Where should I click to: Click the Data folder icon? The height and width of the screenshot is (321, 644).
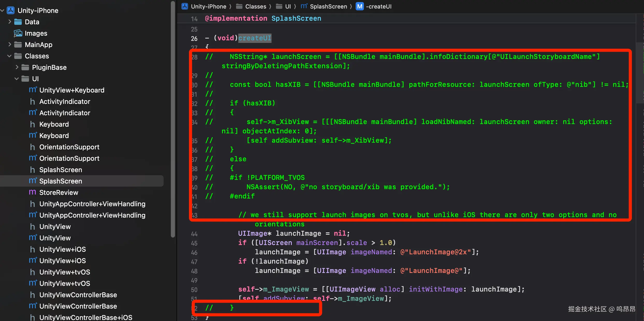pyautogui.click(x=18, y=22)
